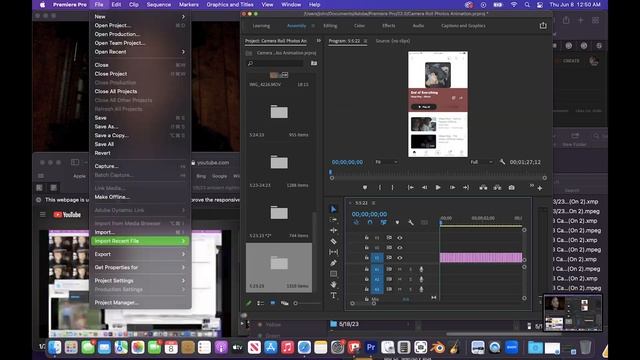Viewport: 640px width, 360px height.
Task: Play the program monitor
Action: coord(438,187)
